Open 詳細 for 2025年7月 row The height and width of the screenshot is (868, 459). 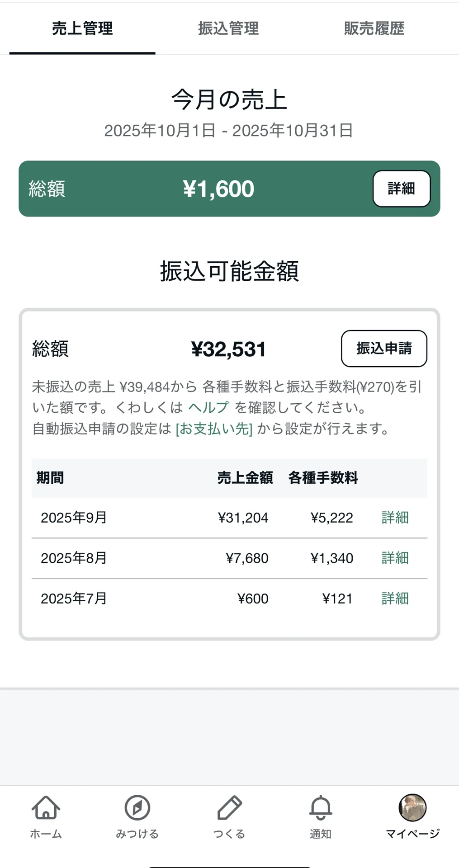(395, 599)
